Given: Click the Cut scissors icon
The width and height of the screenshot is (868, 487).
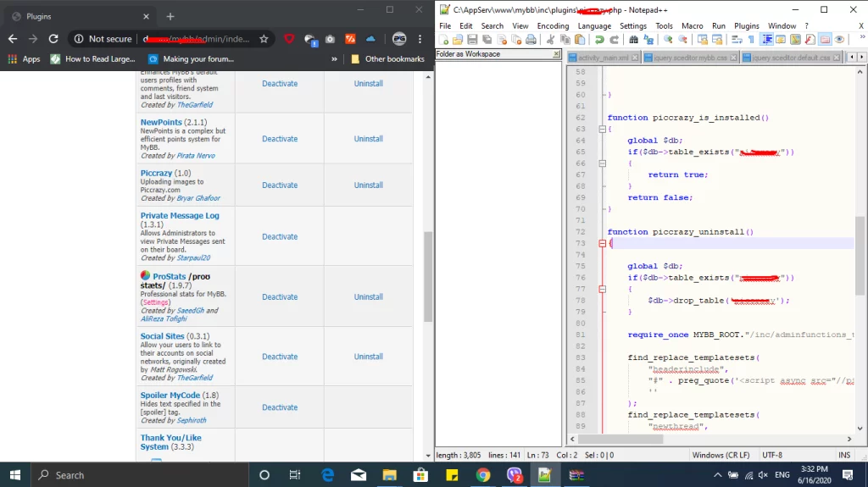Looking at the screenshot, I should click(550, 39).
